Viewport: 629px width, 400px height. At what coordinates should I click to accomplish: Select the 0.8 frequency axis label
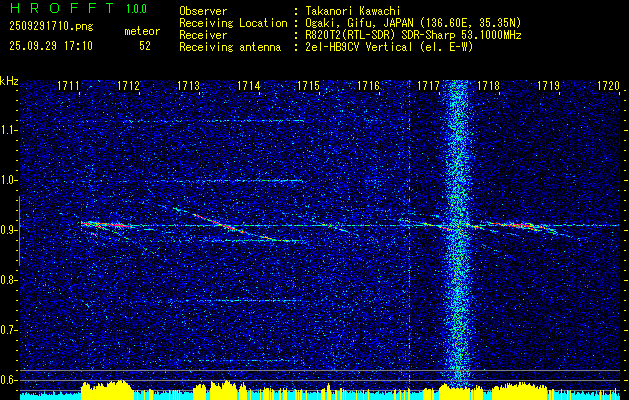8,280
